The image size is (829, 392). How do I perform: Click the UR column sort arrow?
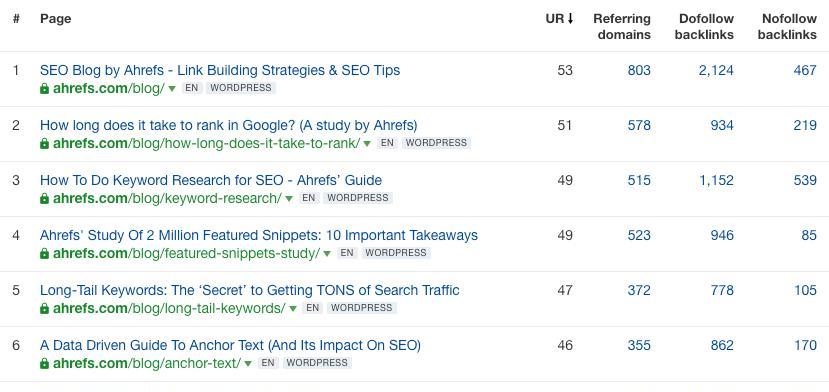point(570,19)
